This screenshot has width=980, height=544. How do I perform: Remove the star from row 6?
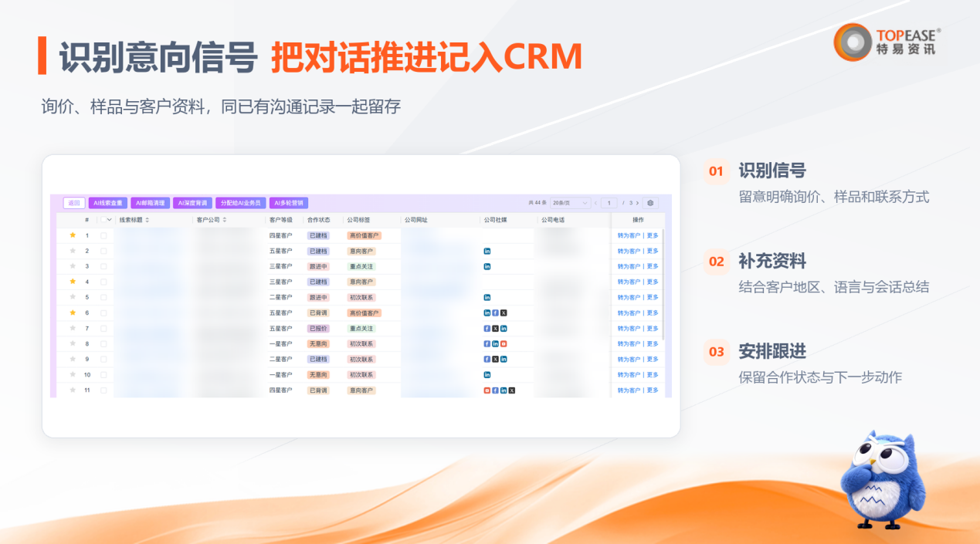(x=73, y=313)
